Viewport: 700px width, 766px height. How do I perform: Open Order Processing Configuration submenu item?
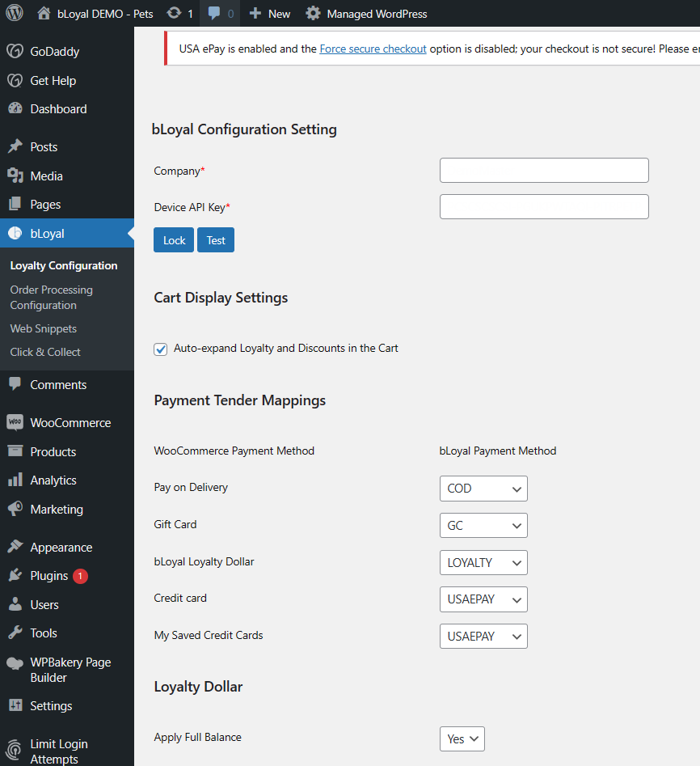(x=51, y=297)
